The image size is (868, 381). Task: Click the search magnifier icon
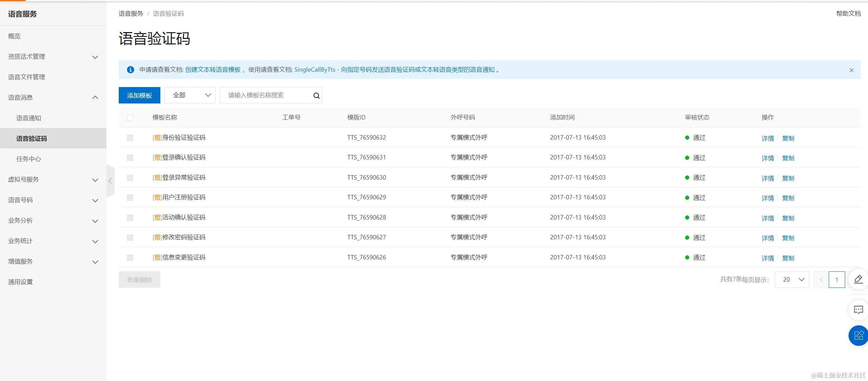[x=316, y=96]
